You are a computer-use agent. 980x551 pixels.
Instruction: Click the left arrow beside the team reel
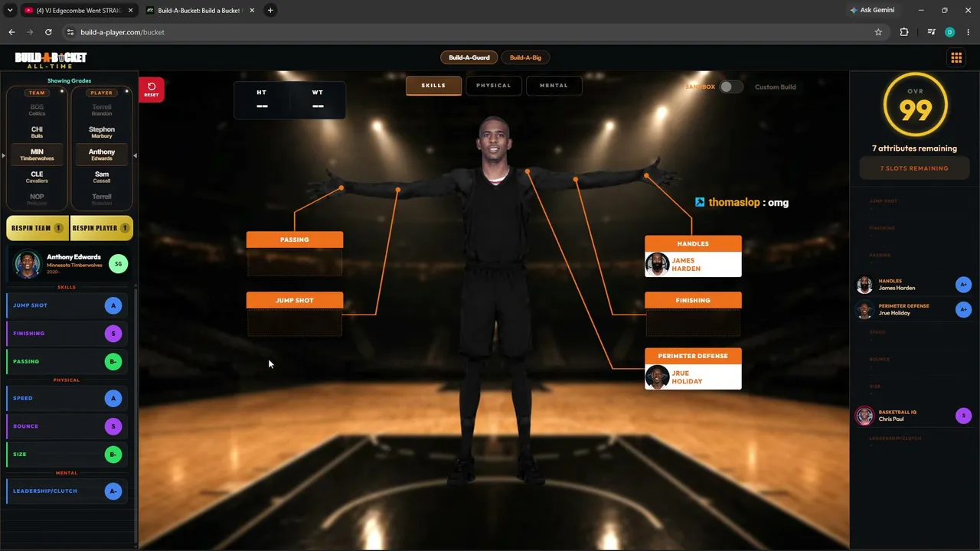pyautogui.click(x=3, y=155)
